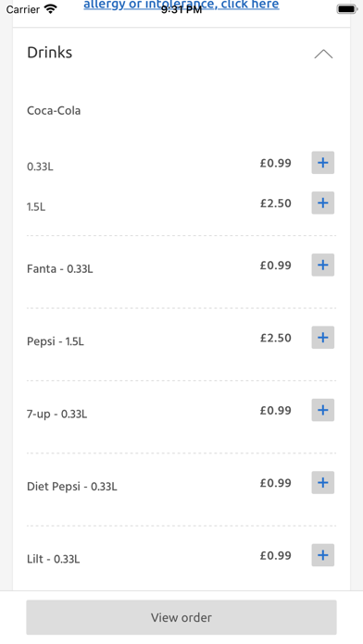
Task: Tap the Wi-Fi icon in the status bar
Action: click(51, 9)
